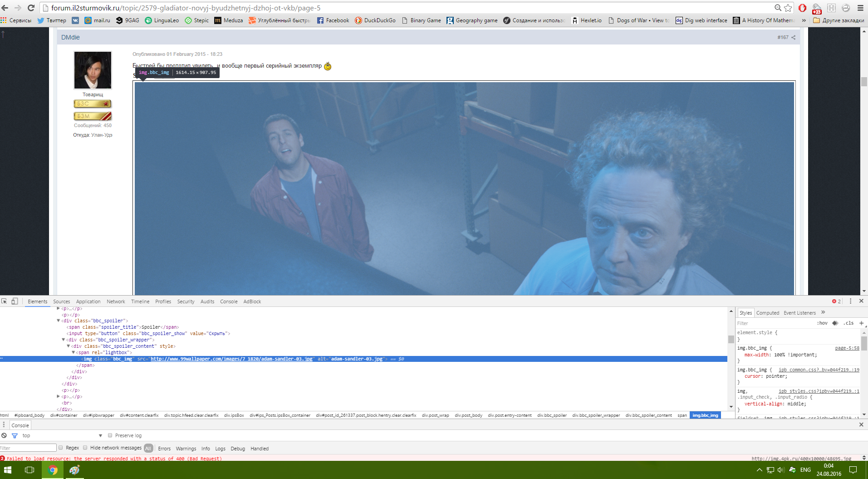Enable the Preserve log checkbox
The image size is (868, 479).
click(110, 435)
